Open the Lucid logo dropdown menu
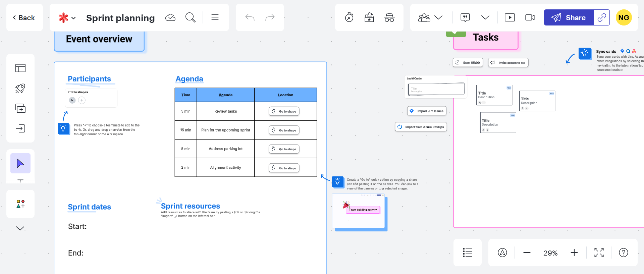 67,18
